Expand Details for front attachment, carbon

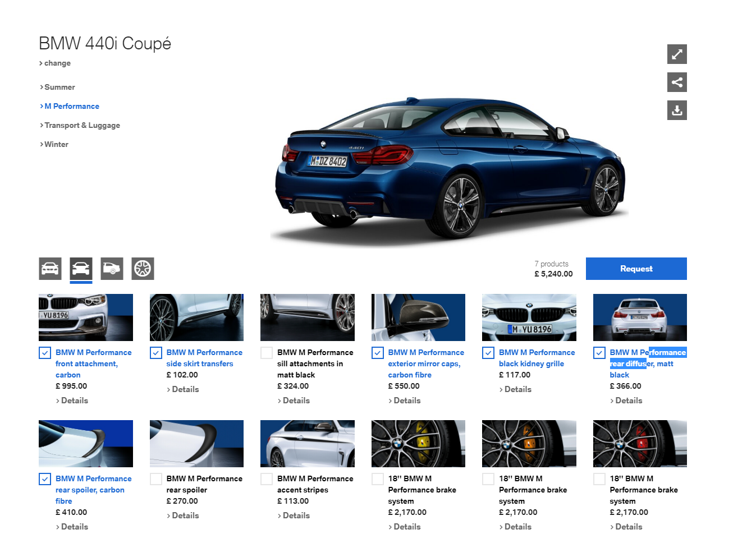coord(72,400)
